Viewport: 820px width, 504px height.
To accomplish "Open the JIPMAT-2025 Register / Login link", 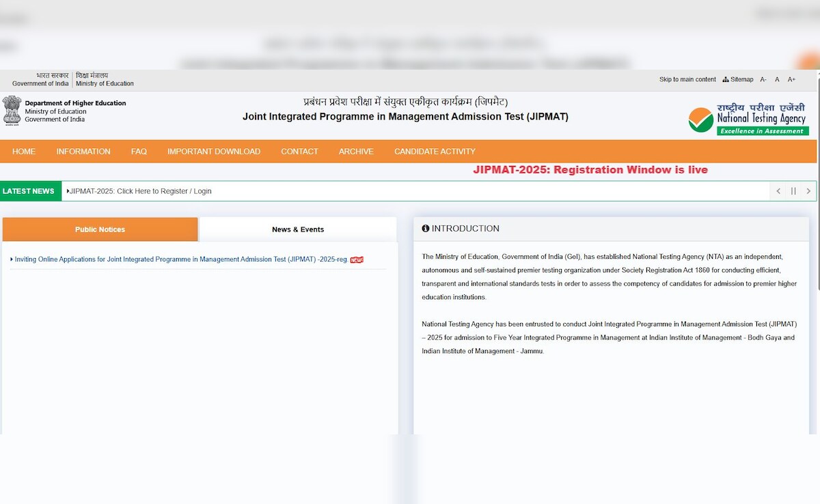I will click(140, 191).
